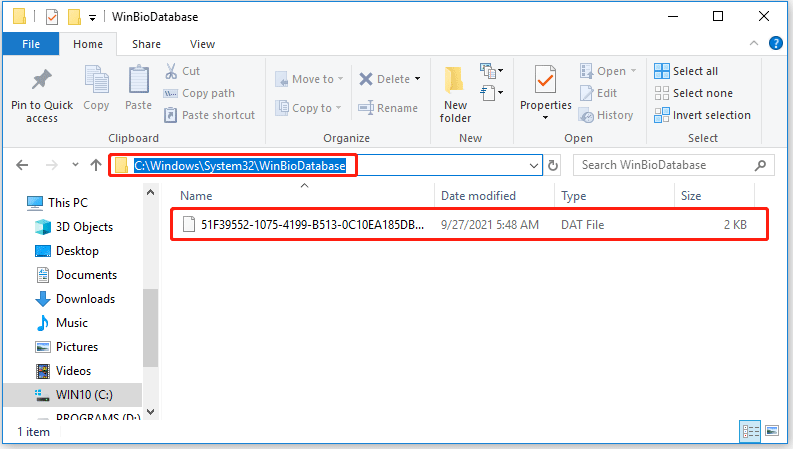Open the File tab
This screenshot has width=793, height=449.
pos(31,44)
